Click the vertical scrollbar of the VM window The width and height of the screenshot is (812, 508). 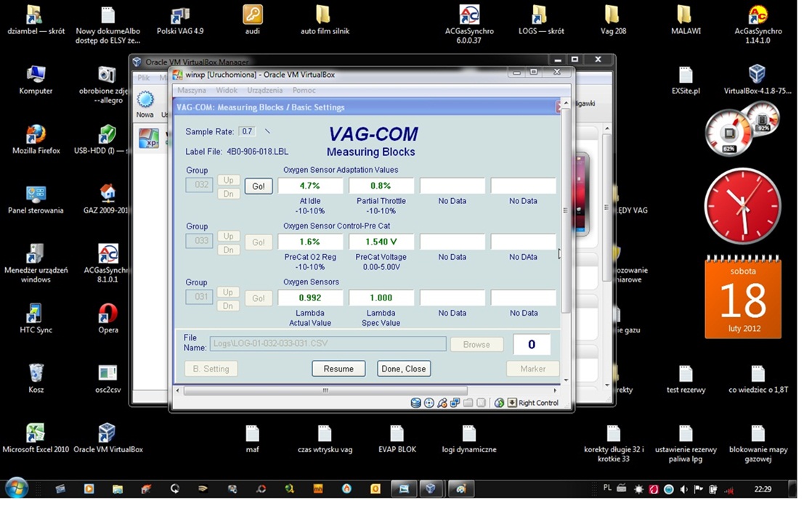click(566, 210)
